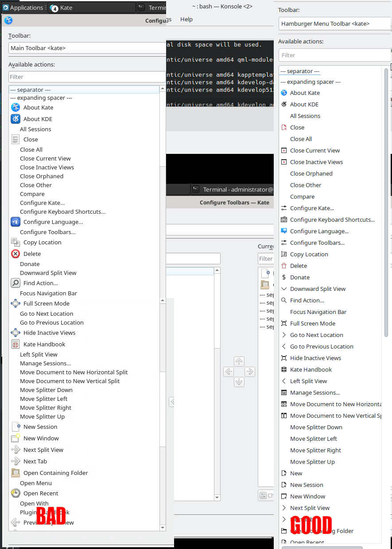Select About Kate icon in Main Toolbar list
This screenshot has height=549, width=392.
(16, 107)
